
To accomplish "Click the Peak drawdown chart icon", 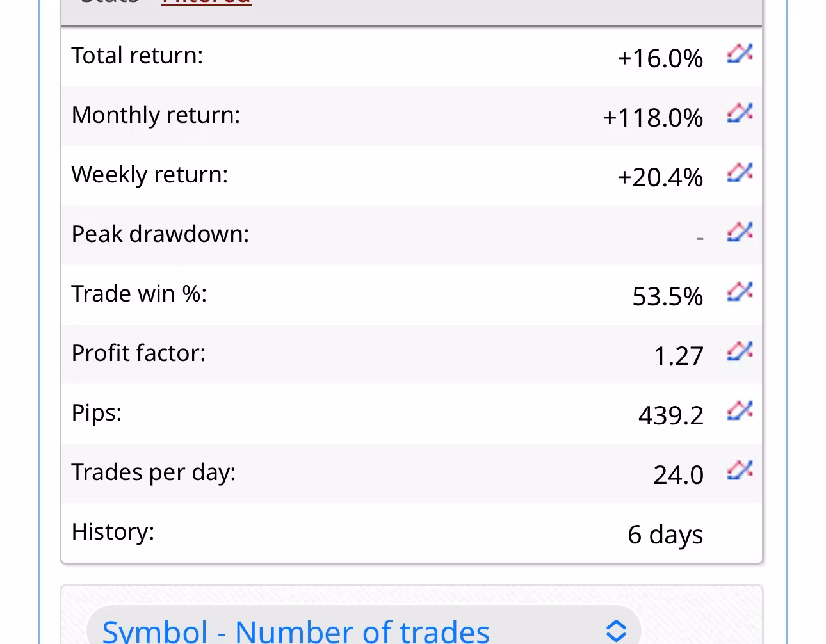I will pyautogui.click(x=740, y=232).
